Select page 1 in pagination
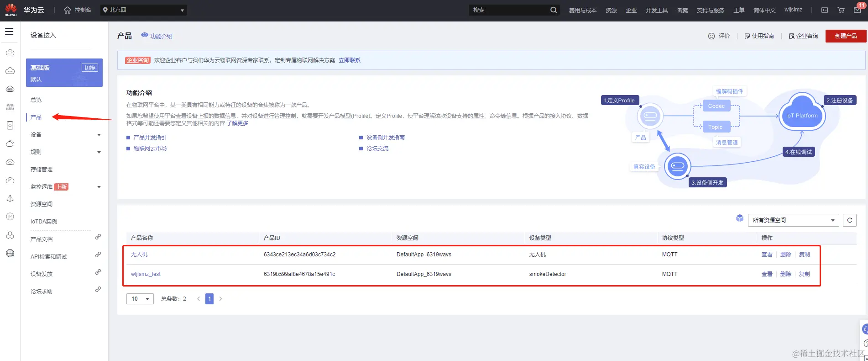868x361 pixels. [209, 299]
